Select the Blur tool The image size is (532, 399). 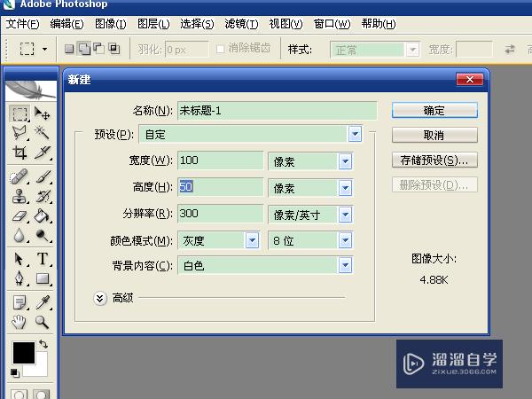point(20,235)
